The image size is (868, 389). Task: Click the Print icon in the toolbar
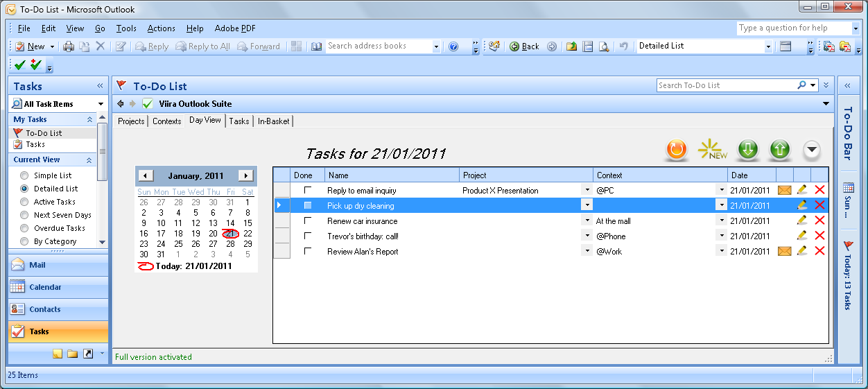pos(69,46)
